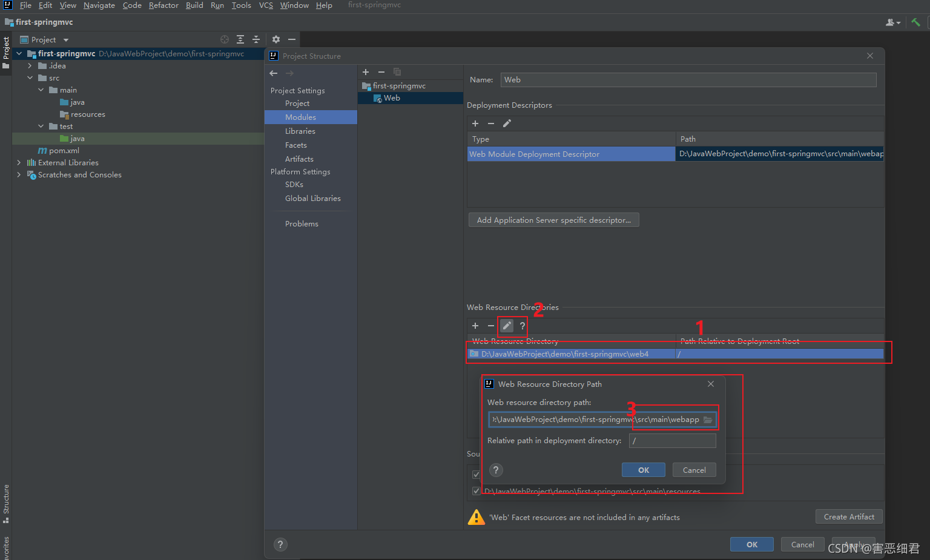Click the forward arrow in Project Structure
Image resolution: width=930 pixels, height=560 pixels.
click(289, 73)
